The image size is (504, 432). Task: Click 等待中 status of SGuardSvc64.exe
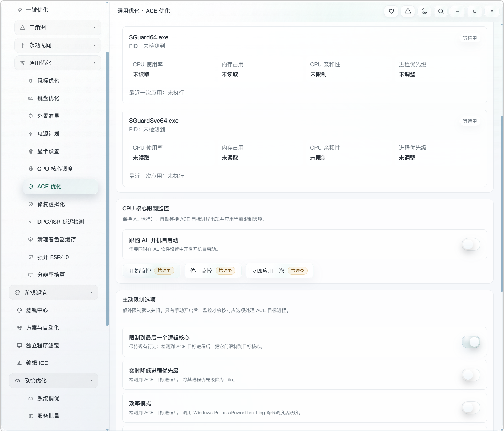470,121
